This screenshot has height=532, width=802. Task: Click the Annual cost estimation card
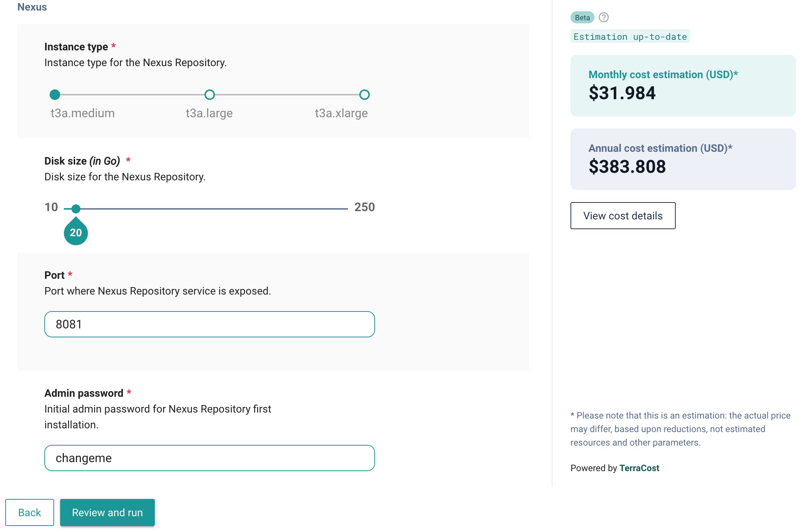[682, 159]
